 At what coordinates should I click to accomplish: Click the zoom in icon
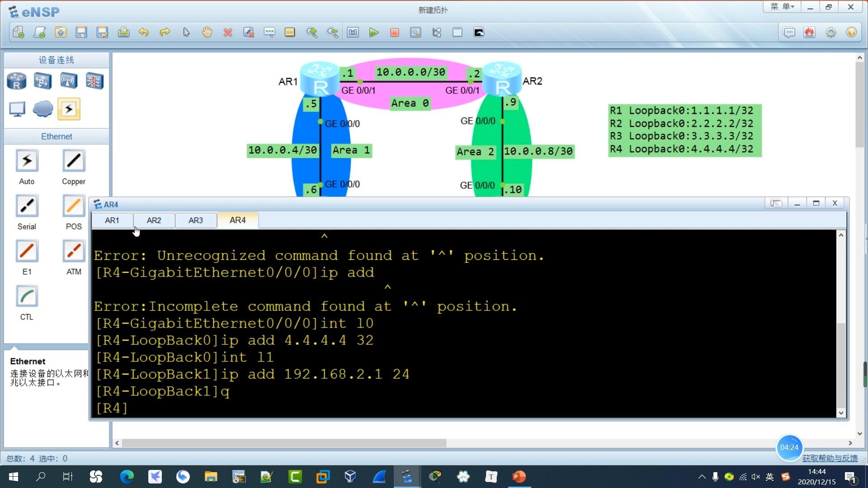(x=311, y=33)
